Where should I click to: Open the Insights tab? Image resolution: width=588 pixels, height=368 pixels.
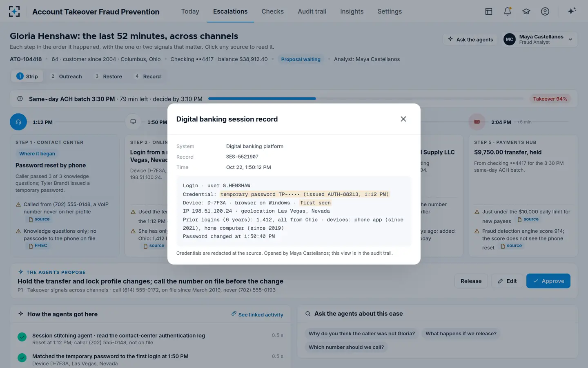pos(352,11)
